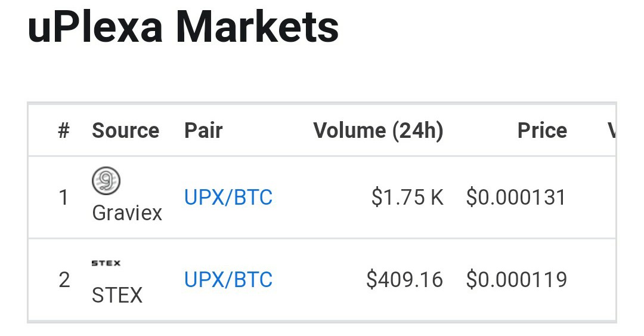Click the $1.75 K volume value
Image resolution: width=644 pixels, height=336 pixels.
tap(407, 197)
